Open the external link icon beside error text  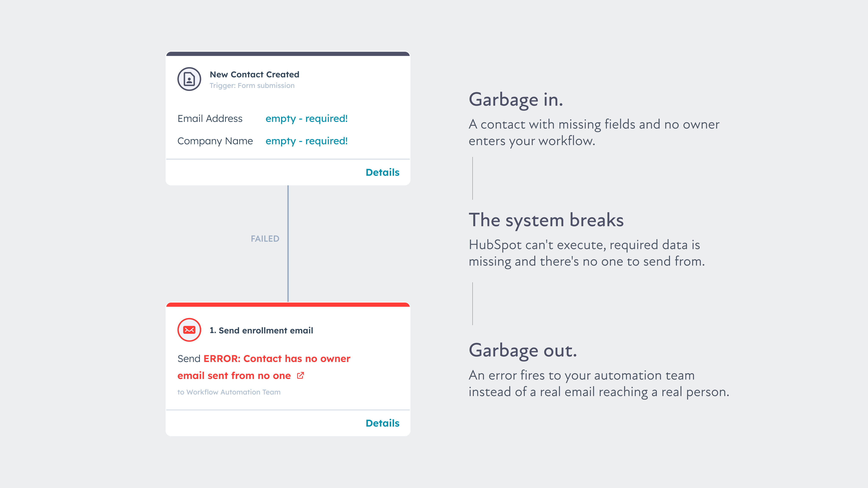click(x=300, y=376)
